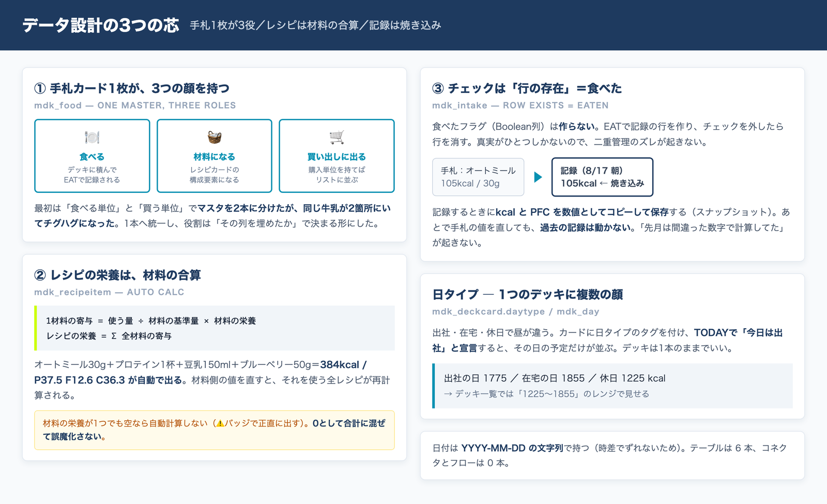Click heading ① 手札カード1枚が、3つの顔を持つ

tap(132, 88)
